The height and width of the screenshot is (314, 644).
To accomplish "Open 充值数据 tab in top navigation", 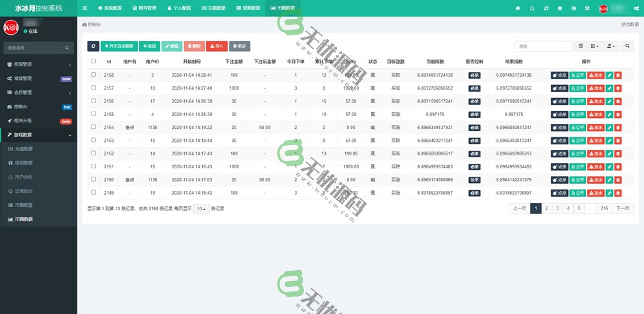I will (x=214, y=8).
